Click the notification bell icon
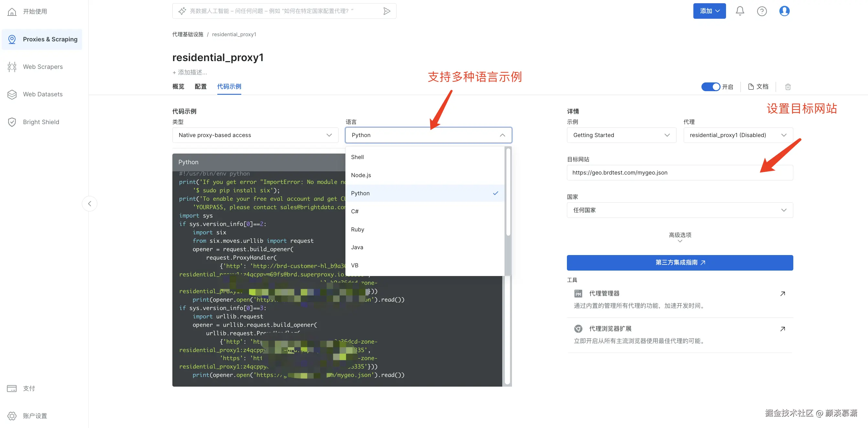 740,11
